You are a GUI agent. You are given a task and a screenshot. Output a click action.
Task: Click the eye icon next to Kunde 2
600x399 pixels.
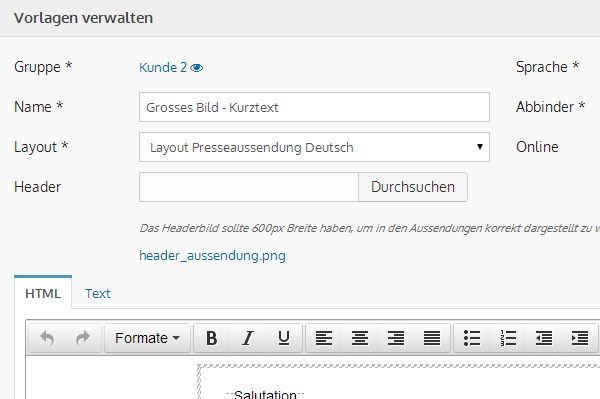coord(197,68)
